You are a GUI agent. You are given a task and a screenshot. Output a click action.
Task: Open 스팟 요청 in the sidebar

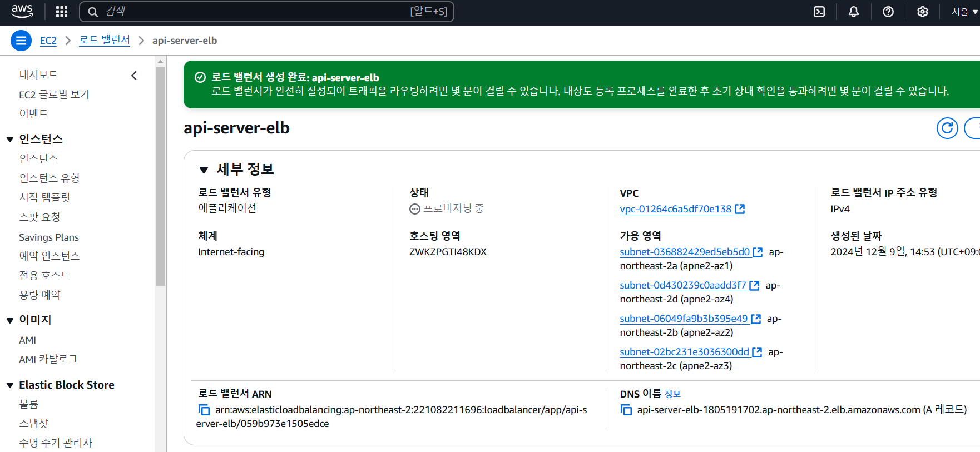39,217
